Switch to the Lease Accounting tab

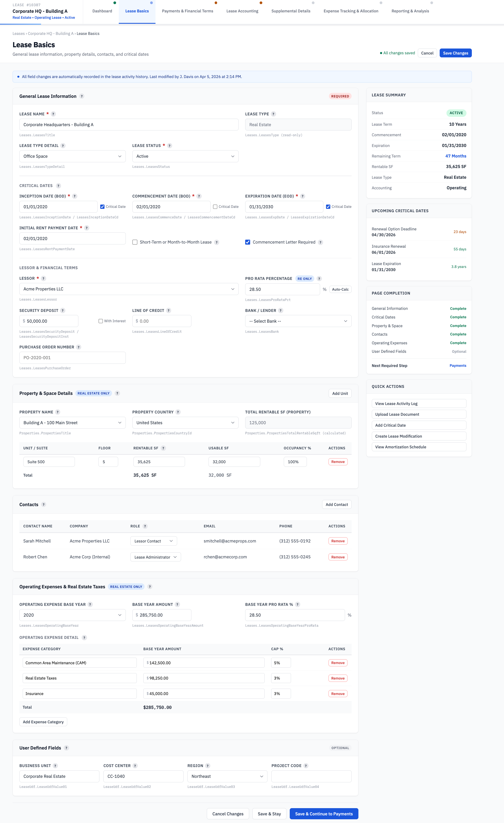[242, 11]
